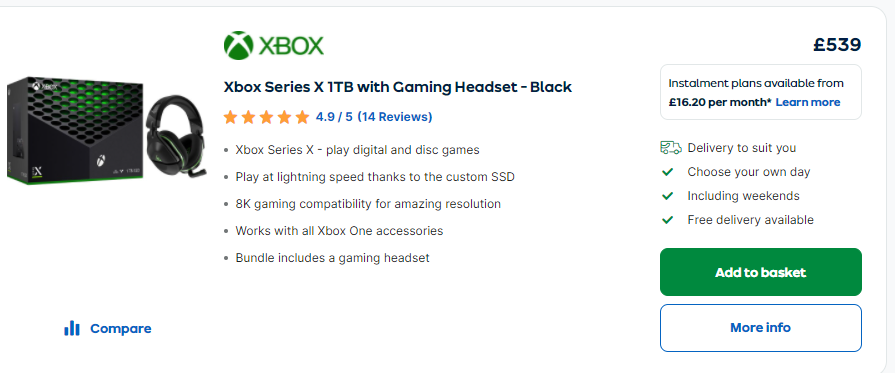Select the Compare link text
895x373 pixels.
pos(120,328)
